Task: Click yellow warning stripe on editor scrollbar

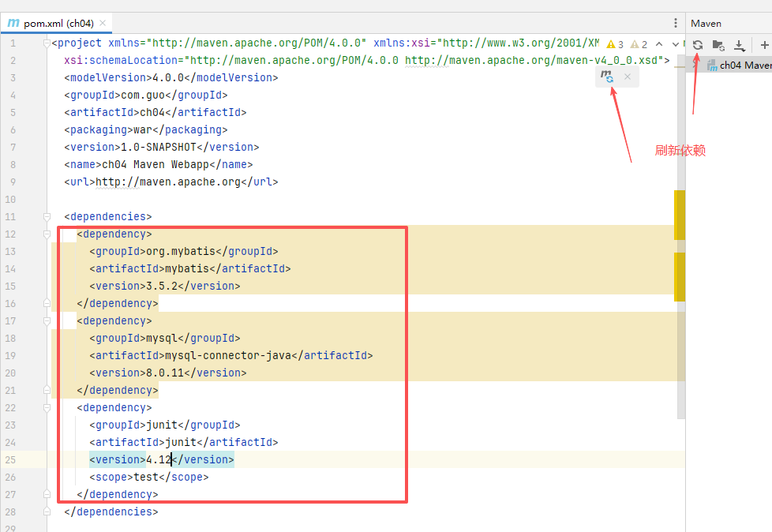Action: point(679,215)
